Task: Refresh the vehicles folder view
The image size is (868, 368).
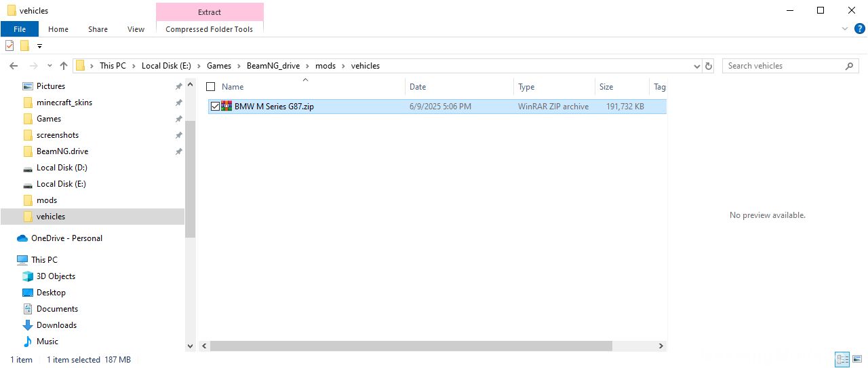Action: (x=709, y=67)
